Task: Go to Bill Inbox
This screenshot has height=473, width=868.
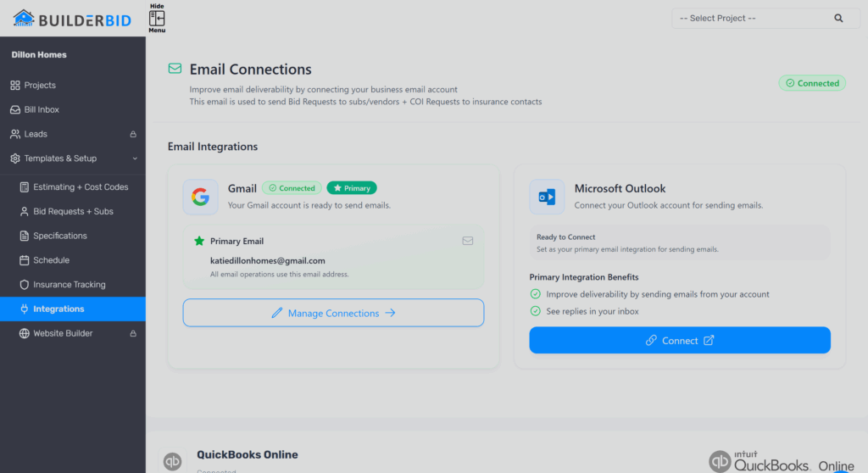Action: coord(42,110)
